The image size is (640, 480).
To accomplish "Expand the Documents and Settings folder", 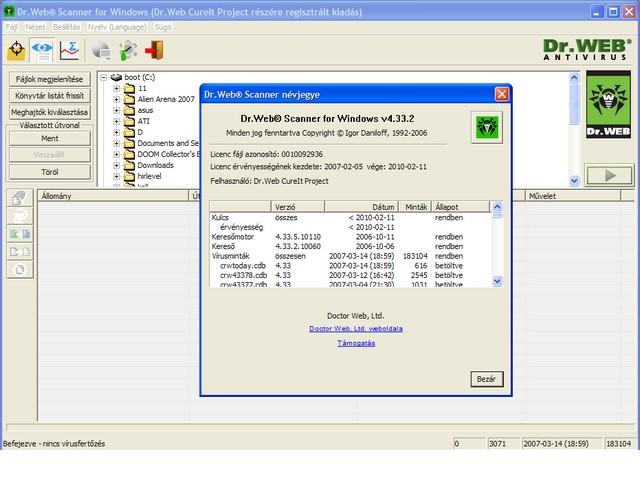I will point(116,143).
